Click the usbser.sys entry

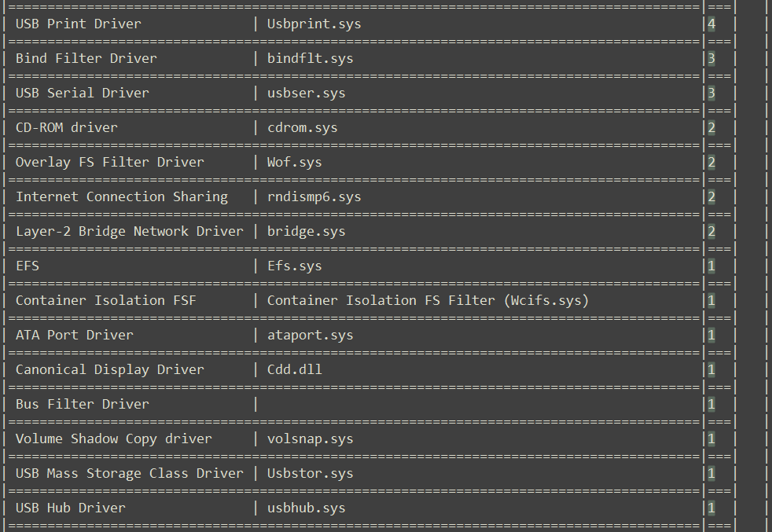tap(306, 93)
